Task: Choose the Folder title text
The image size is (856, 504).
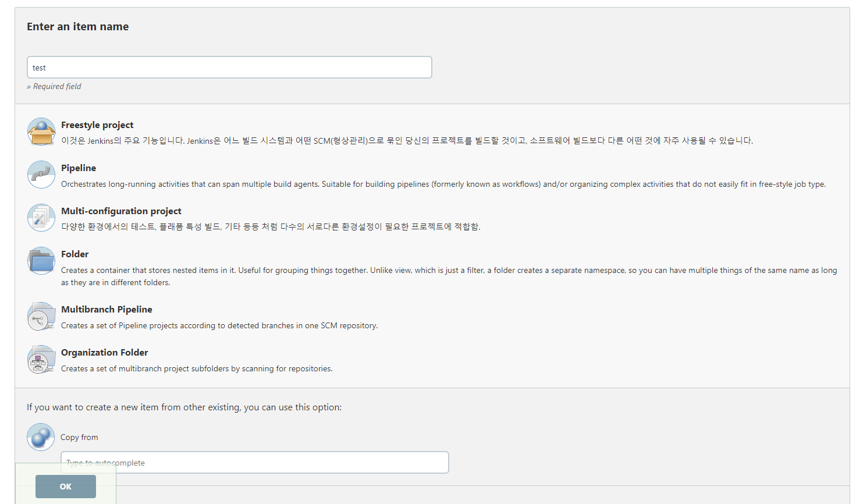Action: [75, 254]
